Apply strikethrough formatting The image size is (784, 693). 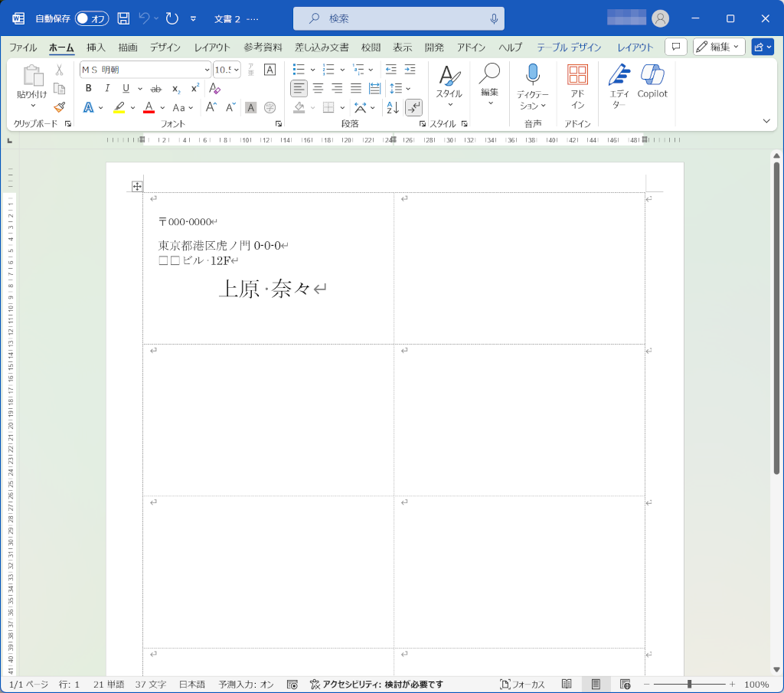pos(156,89)
